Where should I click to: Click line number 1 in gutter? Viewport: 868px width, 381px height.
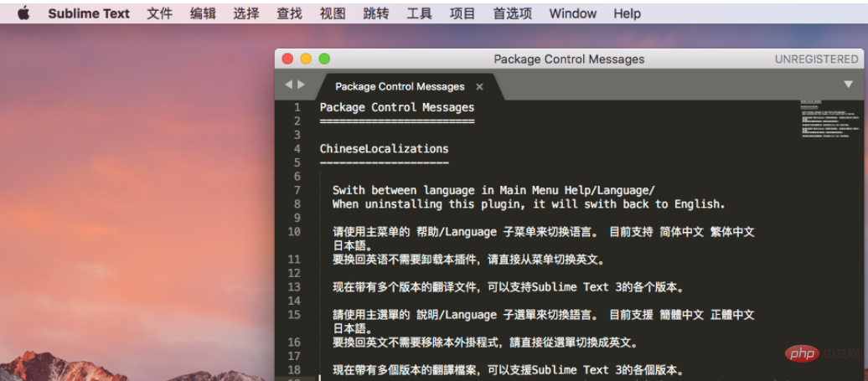297,107
